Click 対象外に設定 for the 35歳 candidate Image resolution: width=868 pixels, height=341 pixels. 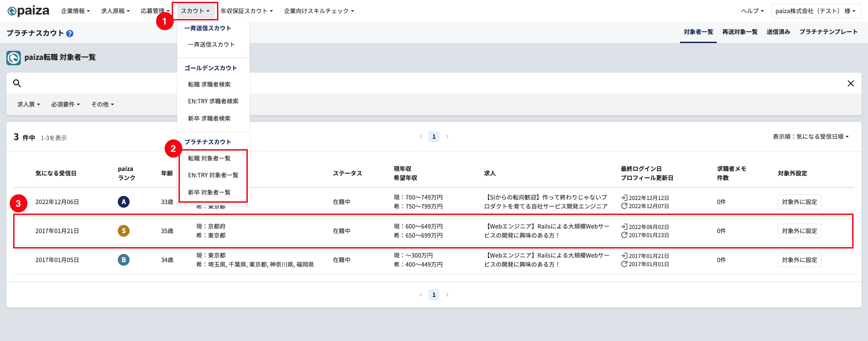(x=800, y=231)
